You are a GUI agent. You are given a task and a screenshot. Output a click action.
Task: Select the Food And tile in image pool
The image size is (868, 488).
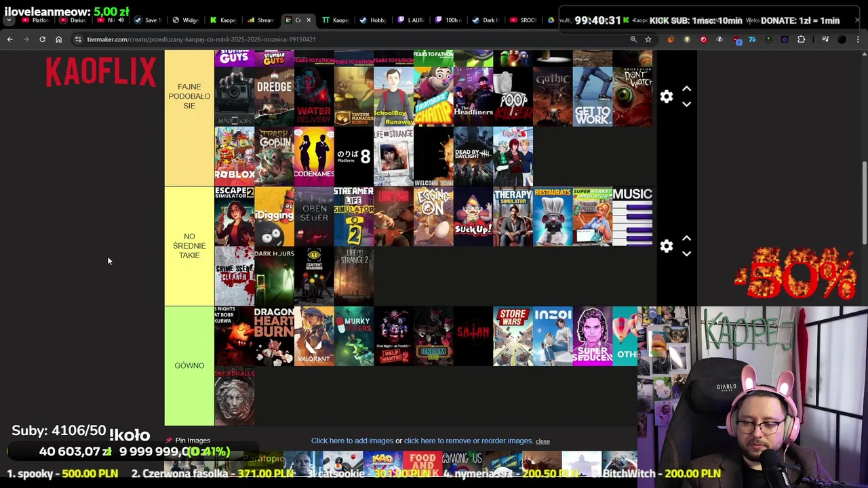pyautogui.click(x=422, y=463)
